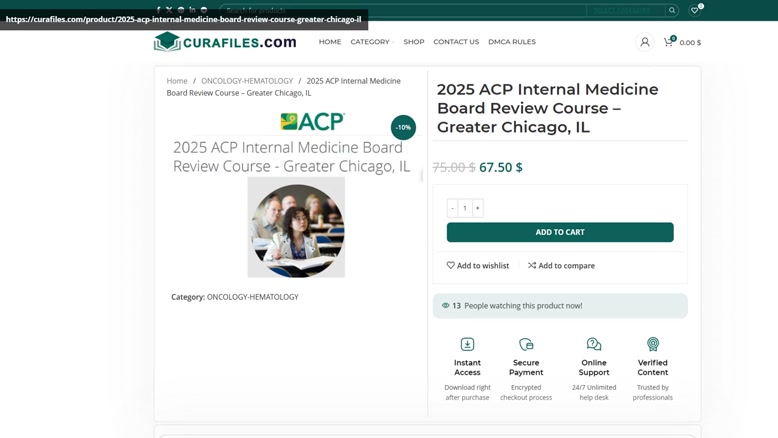This screenshot has height=438, width=778.
Task: Click Add to wishlist link
Action: 478,265
